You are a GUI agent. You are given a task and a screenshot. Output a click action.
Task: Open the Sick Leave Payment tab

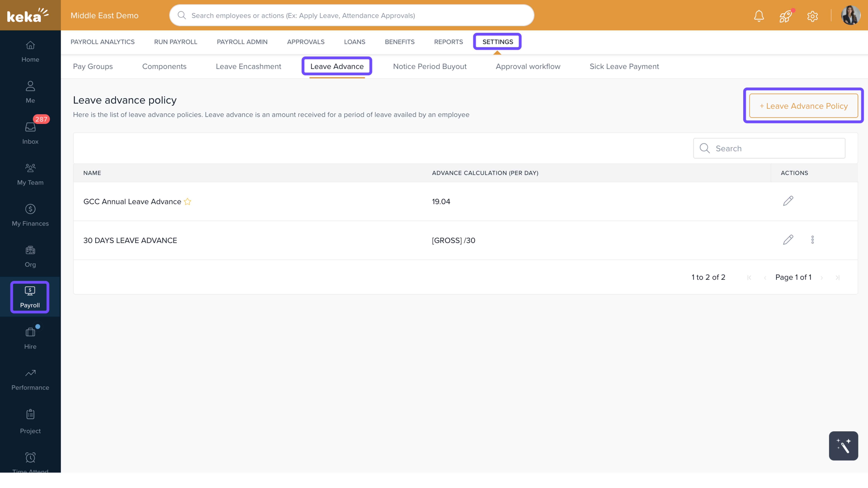pos(624,66)
